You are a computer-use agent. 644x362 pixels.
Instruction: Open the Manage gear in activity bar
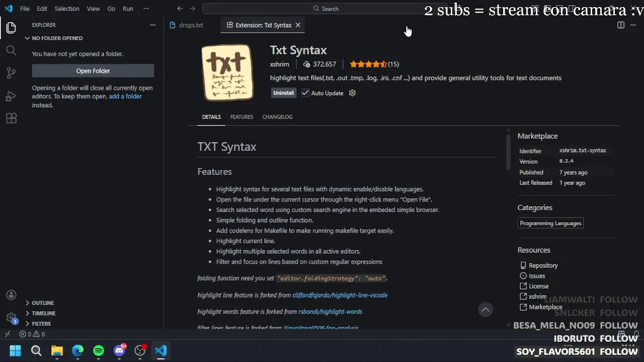pos(11,318)
